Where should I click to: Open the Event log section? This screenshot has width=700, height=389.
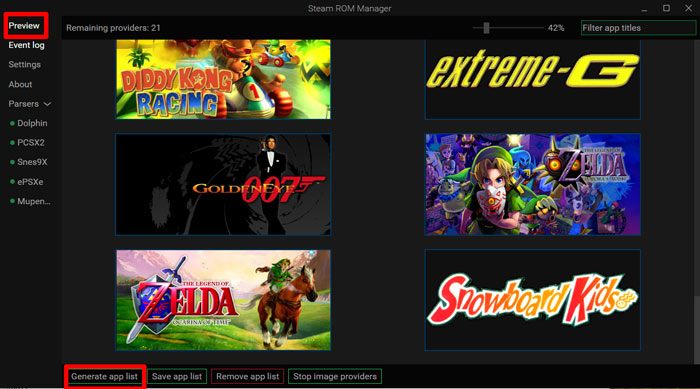click(26, 45)
